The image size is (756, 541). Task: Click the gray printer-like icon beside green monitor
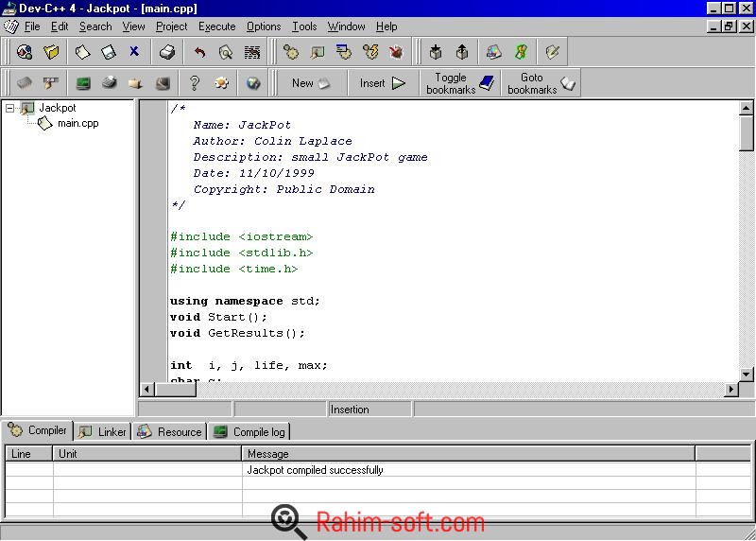tap(110, 83)
